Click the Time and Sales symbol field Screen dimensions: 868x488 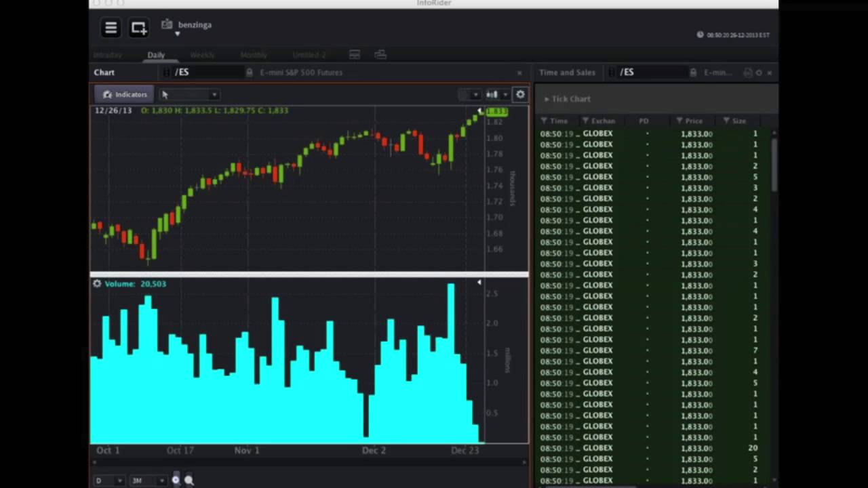coord(654,73)
